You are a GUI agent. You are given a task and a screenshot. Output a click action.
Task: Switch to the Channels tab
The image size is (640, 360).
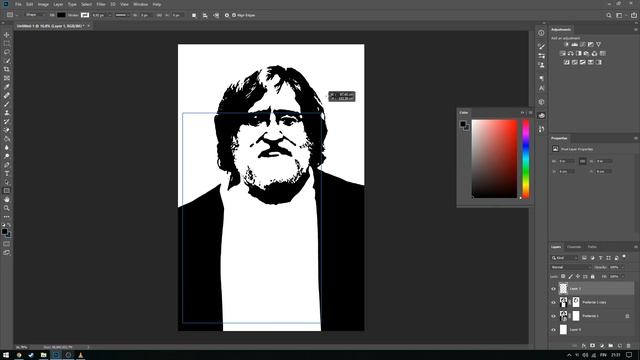[574, 247]
